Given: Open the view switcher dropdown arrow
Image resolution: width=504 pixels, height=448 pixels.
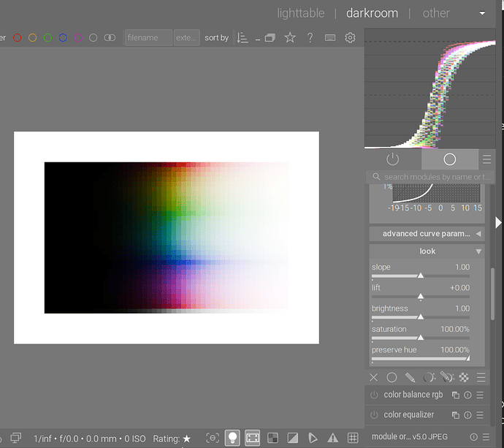Looking at the screenshot, I should coord(482,14).
